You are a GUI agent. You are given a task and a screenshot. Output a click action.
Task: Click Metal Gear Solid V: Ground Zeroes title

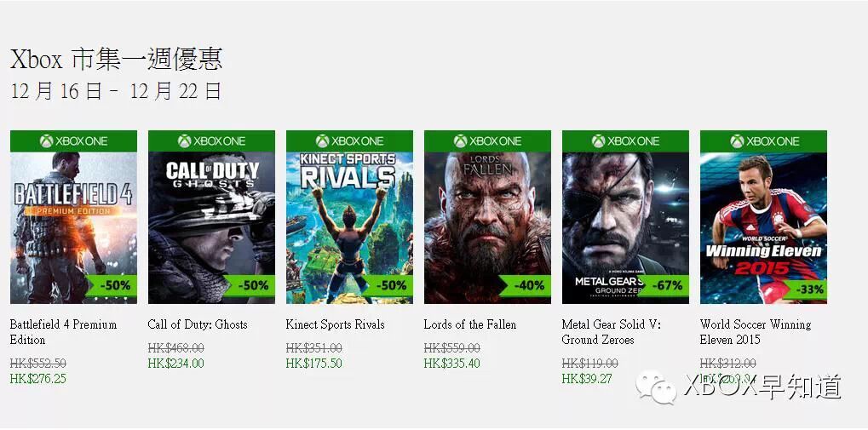(x=611, y=332)
